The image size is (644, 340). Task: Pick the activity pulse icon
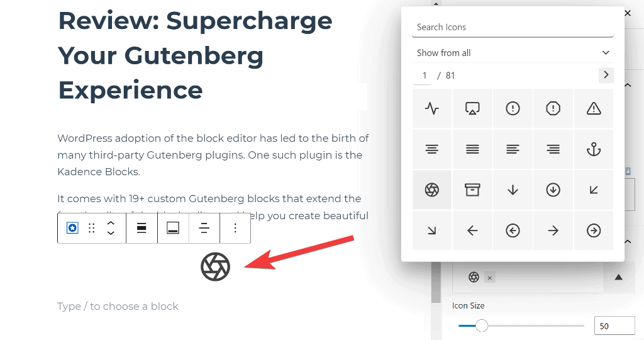(432, 109)
